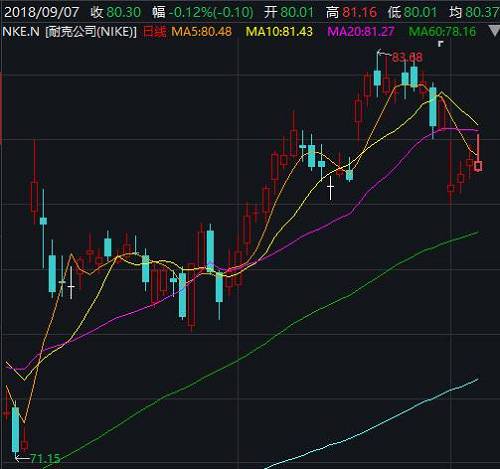This screenshot has height=469, width=500.
Task: Toggle the MA10:81.43 indicator label
Action: 279,32
